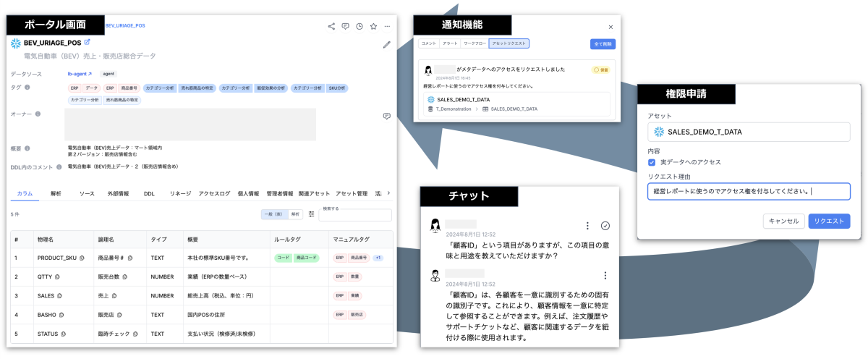This screenshot has height=359, width=868.
Task: Click the comment icon beside owner field
Action: [x=387, y=116]
